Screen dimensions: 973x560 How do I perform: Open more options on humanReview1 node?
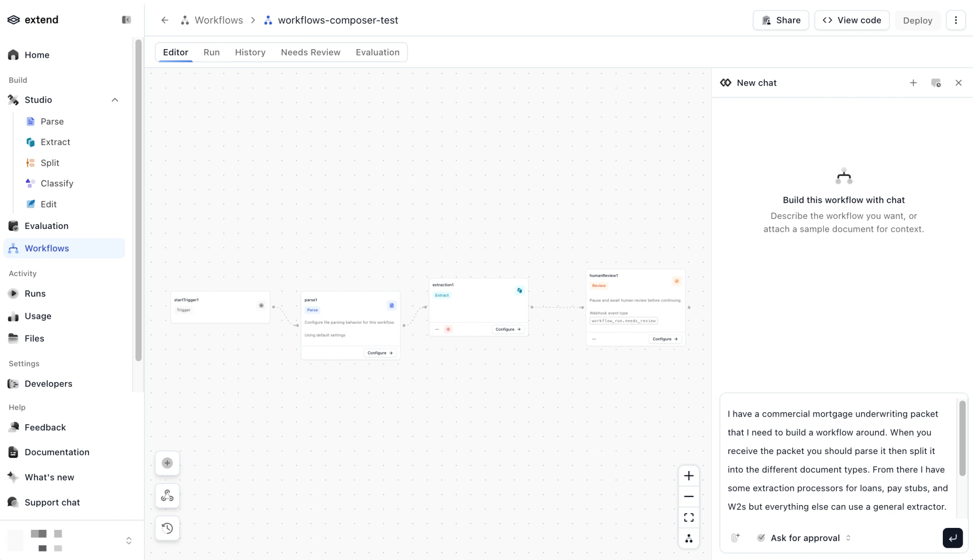coord(594,339)
